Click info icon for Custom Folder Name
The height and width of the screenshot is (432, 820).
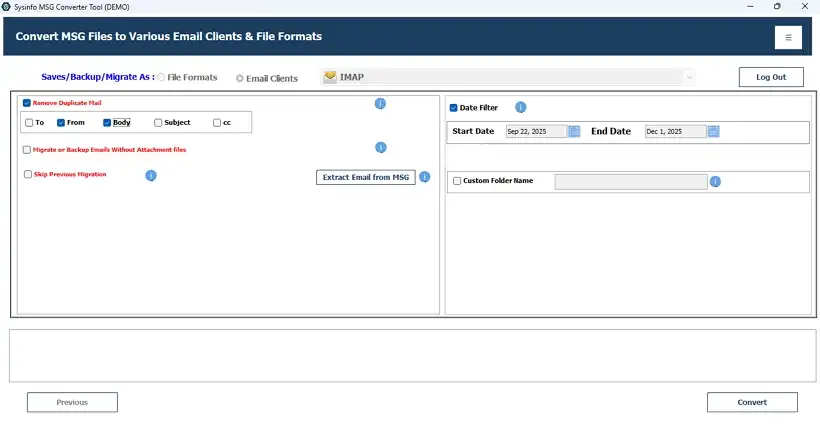[715, 181]
